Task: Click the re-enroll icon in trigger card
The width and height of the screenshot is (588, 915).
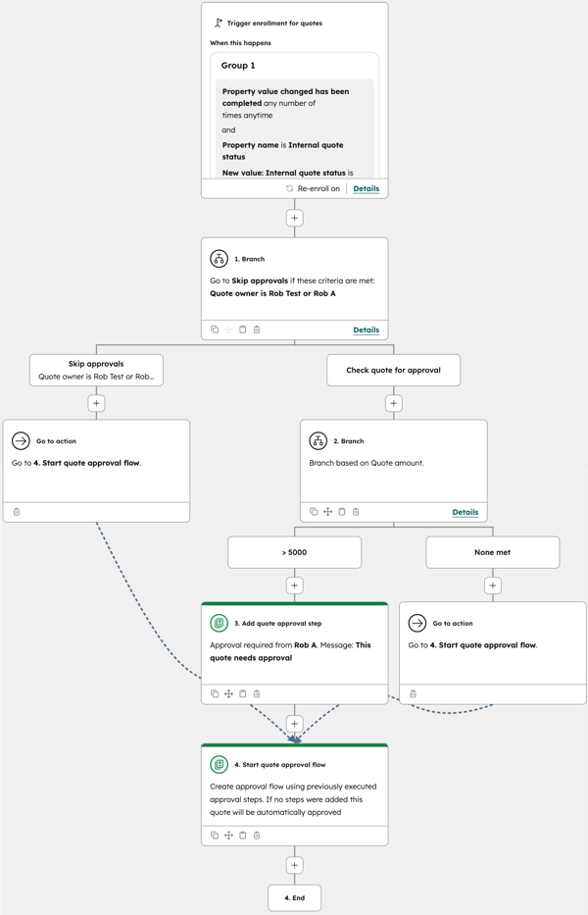Action: pos(290,188)
